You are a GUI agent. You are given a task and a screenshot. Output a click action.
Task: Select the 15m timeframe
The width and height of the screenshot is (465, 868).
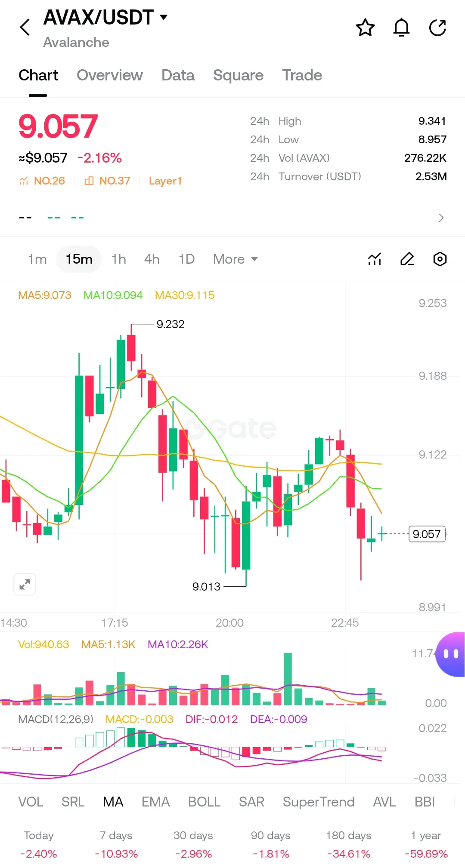(x=79, y=259)
